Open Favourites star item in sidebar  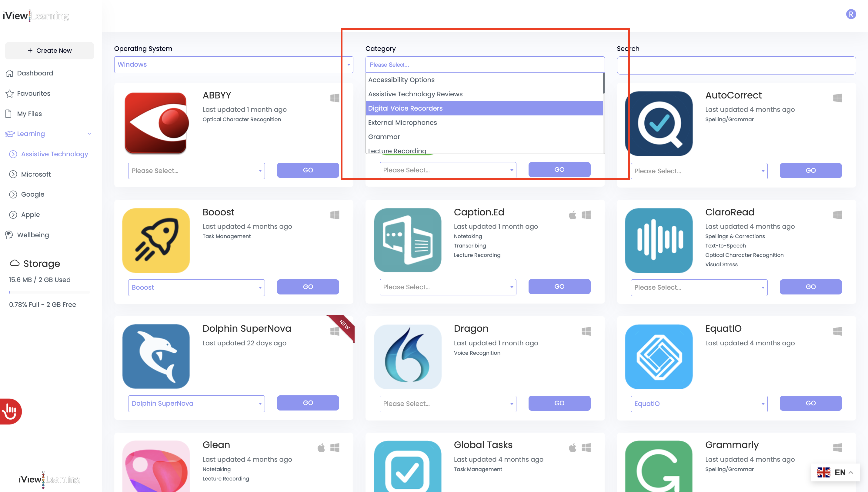(28, 93)
